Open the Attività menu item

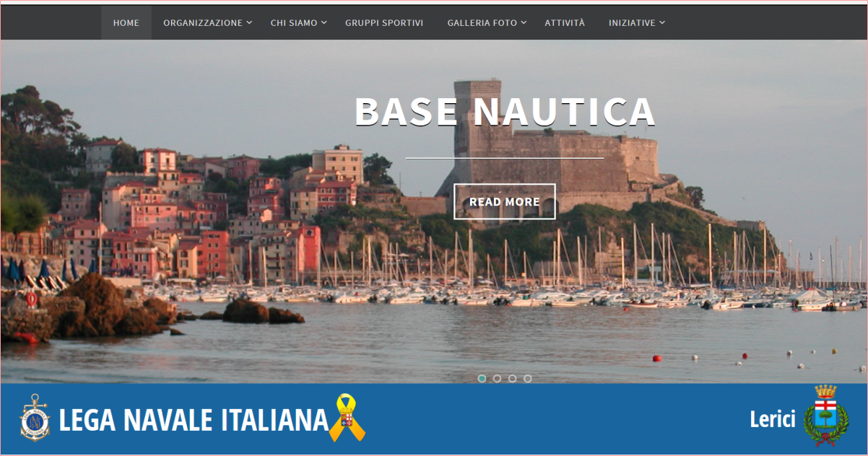565,22
